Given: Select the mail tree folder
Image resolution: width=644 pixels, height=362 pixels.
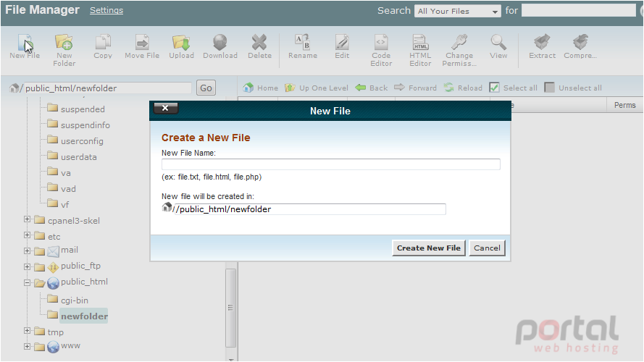Looking at the screenshot, I should (70, 250).
